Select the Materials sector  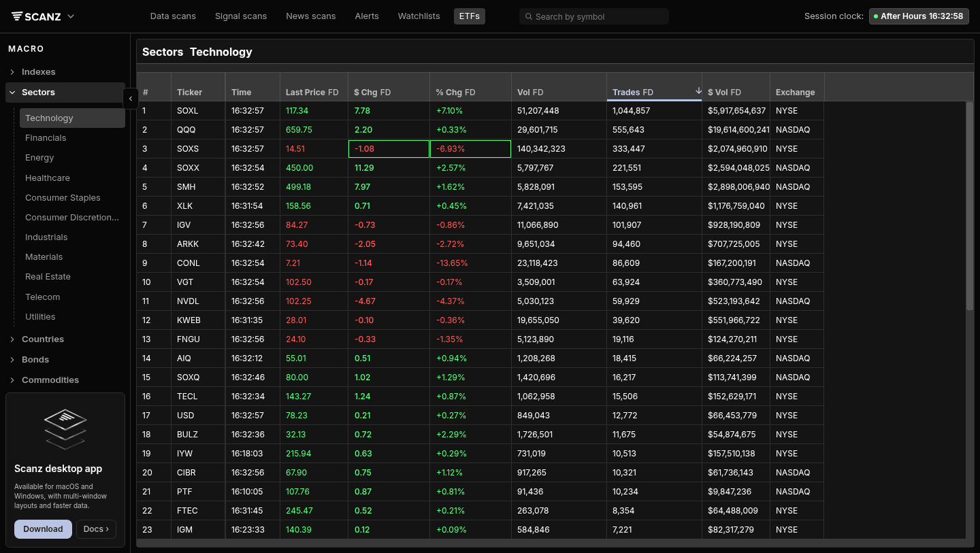click(x=72, y=257)
